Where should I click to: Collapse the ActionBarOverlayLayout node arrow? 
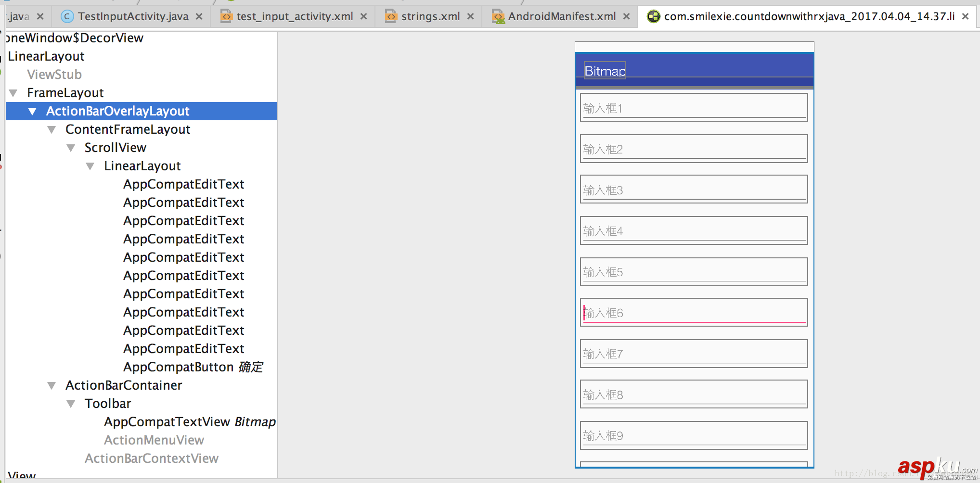pyautogui.click(x=33, y=111)
